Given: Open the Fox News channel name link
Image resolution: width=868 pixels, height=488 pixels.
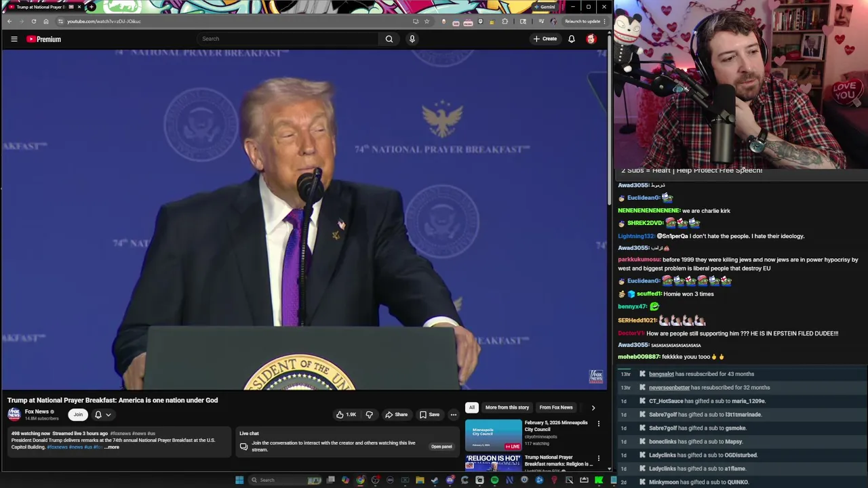Looking at the screenshot, I should click(x=37, y=411).
